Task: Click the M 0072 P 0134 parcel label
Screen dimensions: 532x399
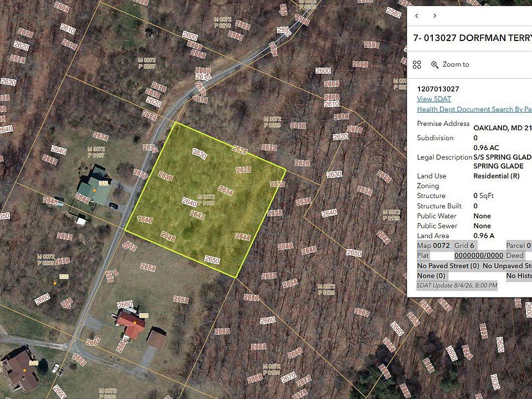Action: 272,370
